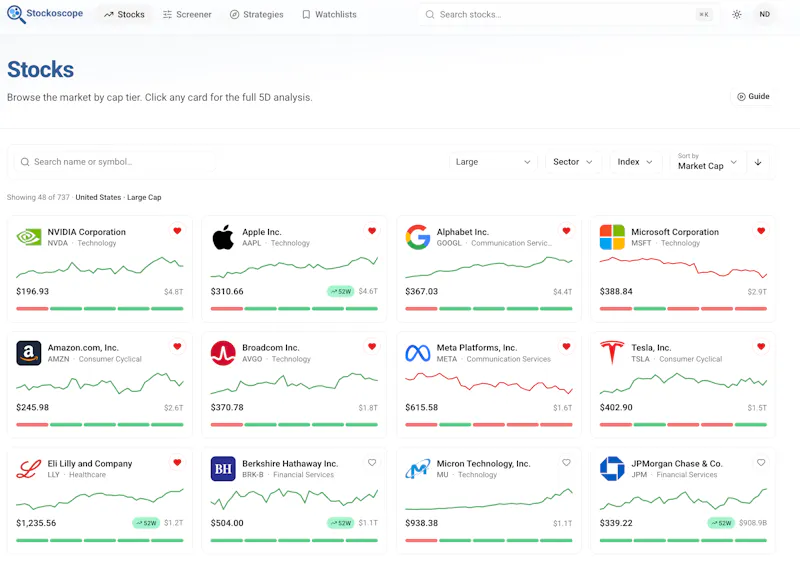
Task: Click Microsoft's 5D score bar
Action: click(683, 308)
